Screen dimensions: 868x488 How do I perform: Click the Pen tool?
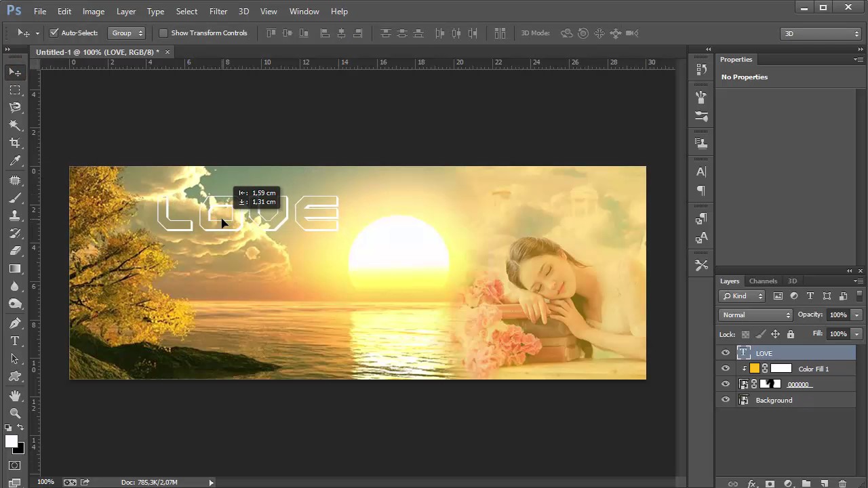coord(15,323)
